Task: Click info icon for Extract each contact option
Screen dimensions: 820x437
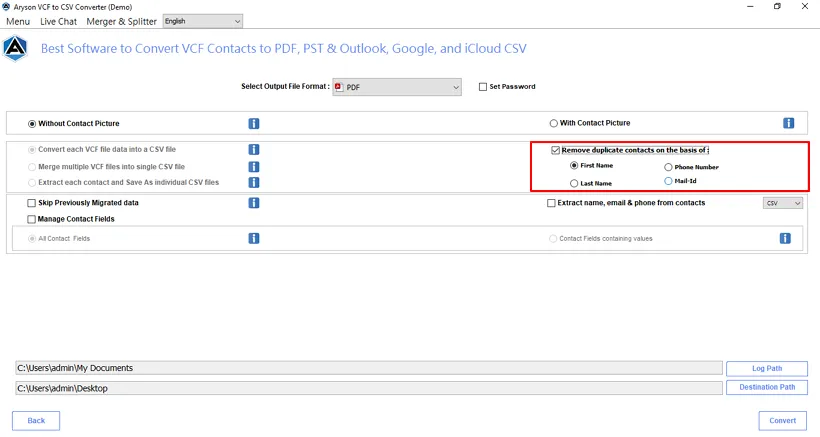Action: (x=254, y=182)
